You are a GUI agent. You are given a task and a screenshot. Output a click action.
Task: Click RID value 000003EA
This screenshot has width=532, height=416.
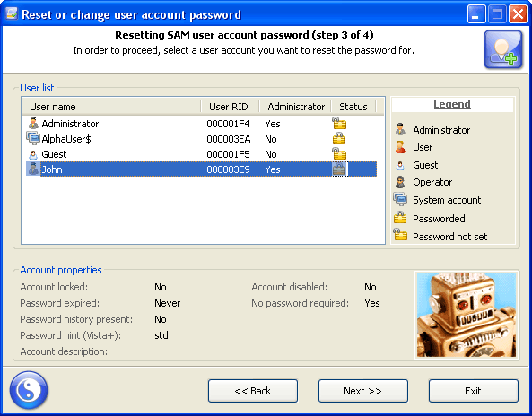pos(229,139)
